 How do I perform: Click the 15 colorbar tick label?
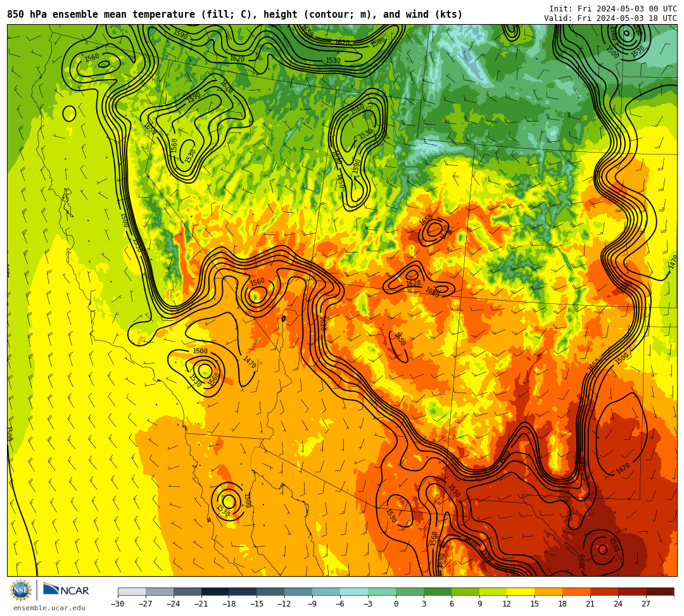(x=535, y=604)
